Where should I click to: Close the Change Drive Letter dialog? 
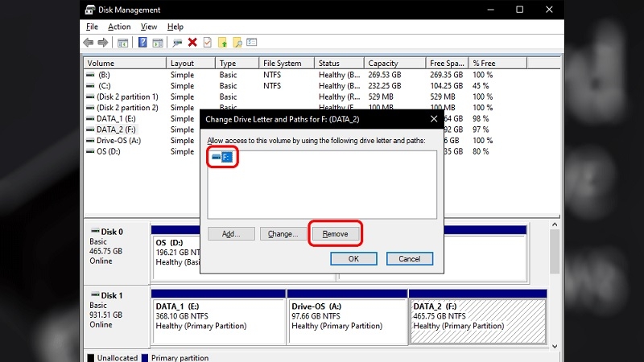434,119
